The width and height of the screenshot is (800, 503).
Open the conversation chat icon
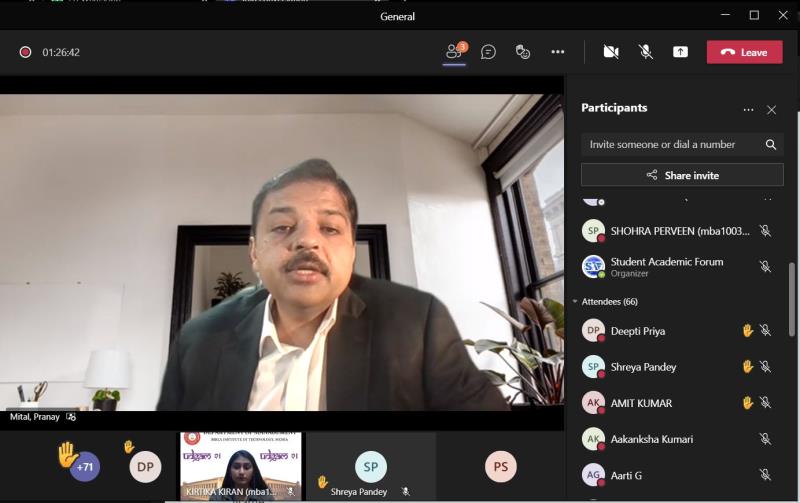488,52
